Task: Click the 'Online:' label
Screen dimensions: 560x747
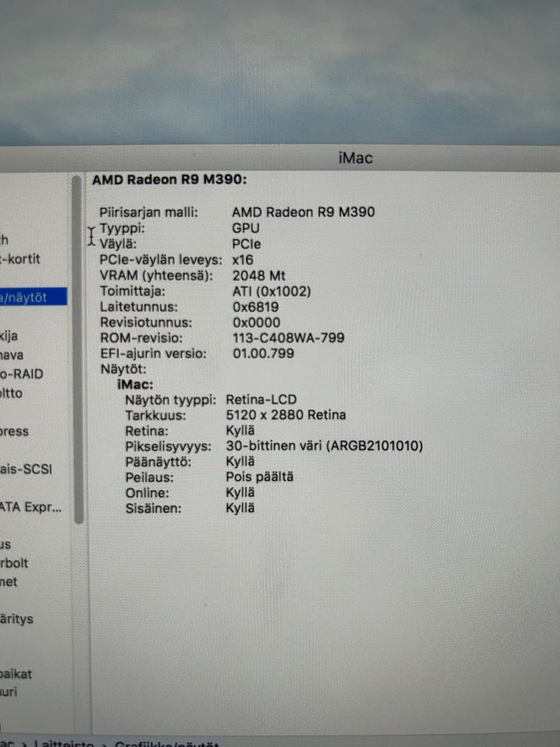Action: coord(147,493)
